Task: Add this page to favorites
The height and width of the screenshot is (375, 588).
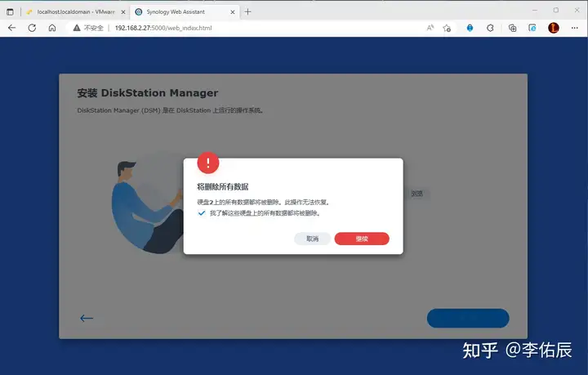Action: (x=447, y=28)
